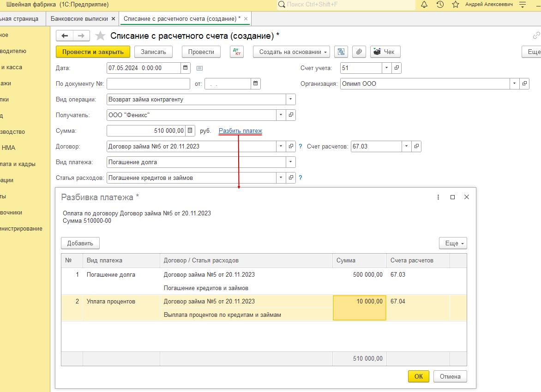Expand Статья расходов dropdown arrow

[x=281, y=178]
